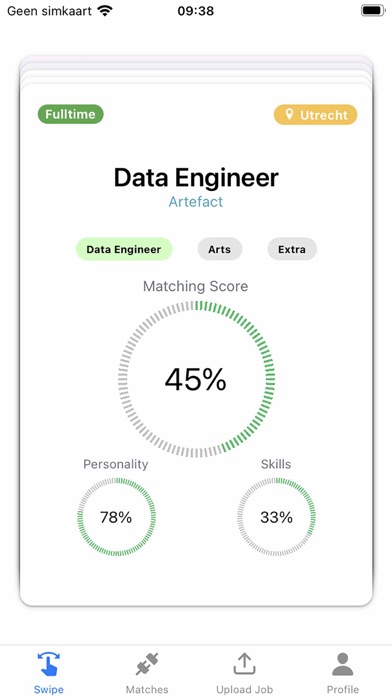Tap the Data Engineer job title
This screenshot has width=392, height=696.
pos(196,178)
